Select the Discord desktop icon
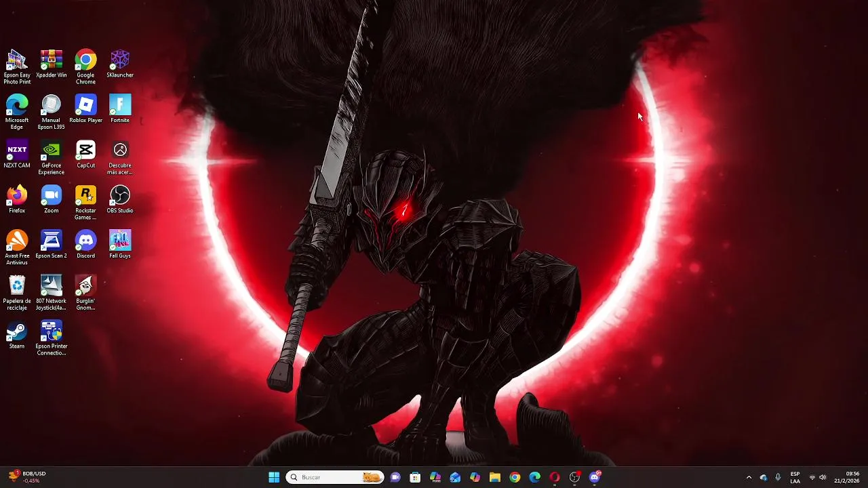 coord(85,245)
